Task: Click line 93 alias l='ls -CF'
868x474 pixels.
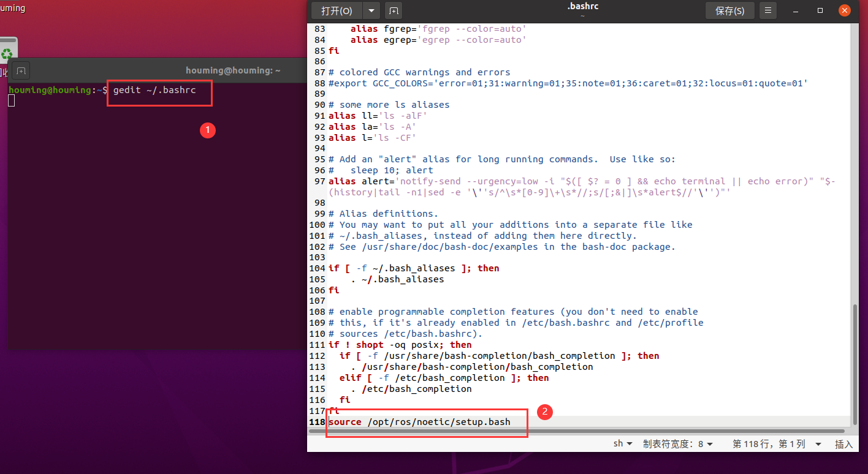Action: point(372,137)
